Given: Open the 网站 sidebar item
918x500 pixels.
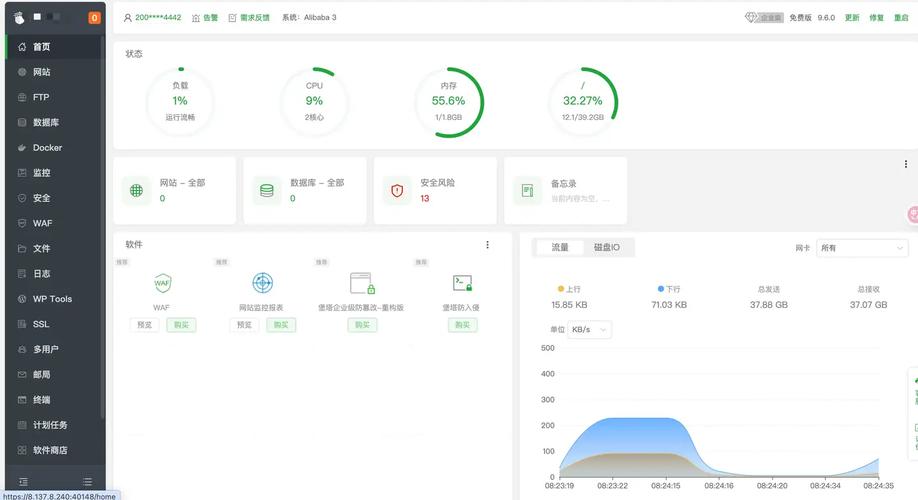Looking at the screenshot, I should 54,72.
